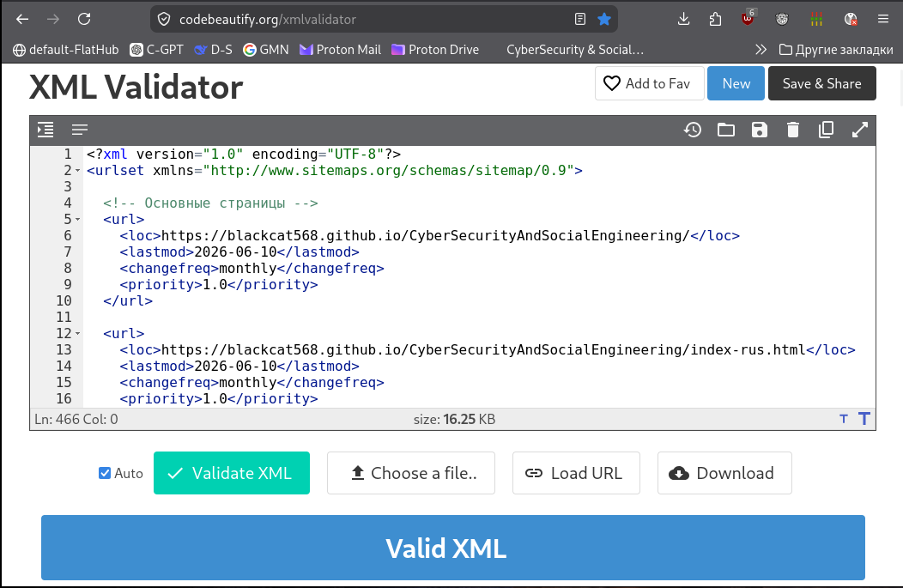
Task: Toggle the Auto checkbox
Action: pyautogui.click(x=104, y=473)
